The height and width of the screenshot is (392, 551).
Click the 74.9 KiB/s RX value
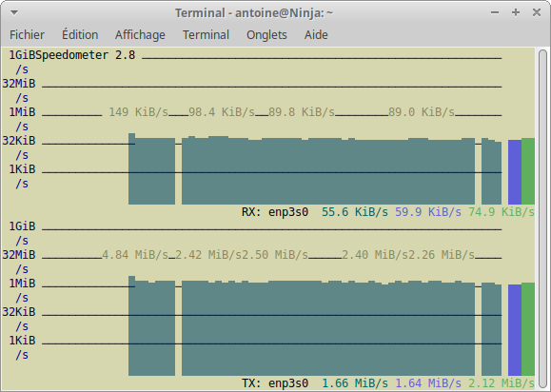(x=502, y=212)
